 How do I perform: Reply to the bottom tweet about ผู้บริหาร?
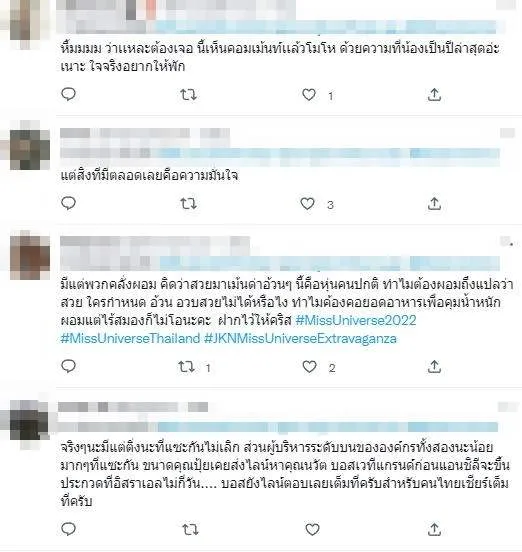(x=68, y=529)
